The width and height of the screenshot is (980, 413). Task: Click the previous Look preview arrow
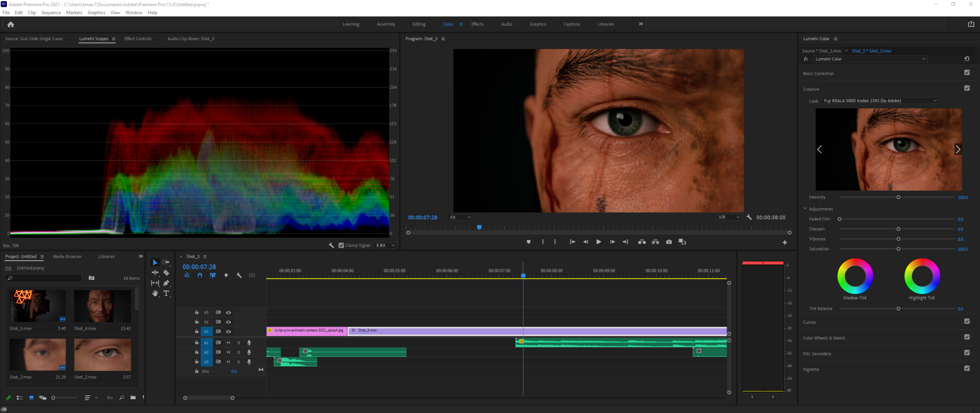(819, 149)
